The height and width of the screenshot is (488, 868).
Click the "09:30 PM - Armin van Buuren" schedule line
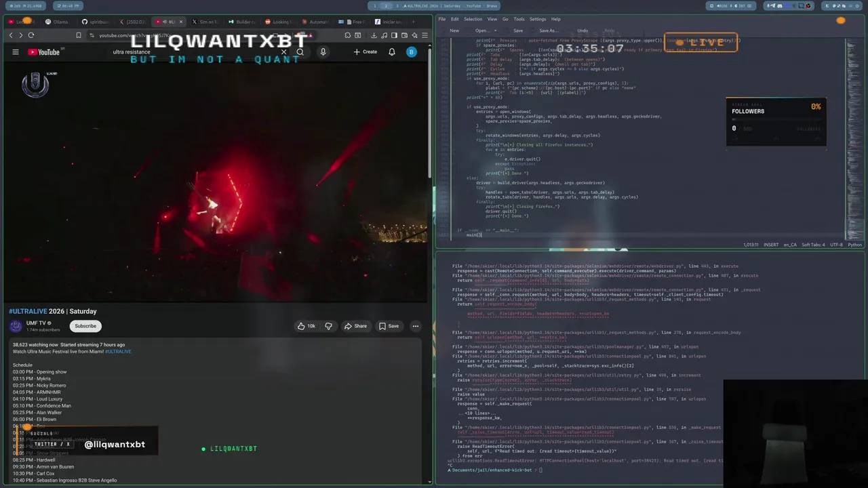[x=43, y=467]
